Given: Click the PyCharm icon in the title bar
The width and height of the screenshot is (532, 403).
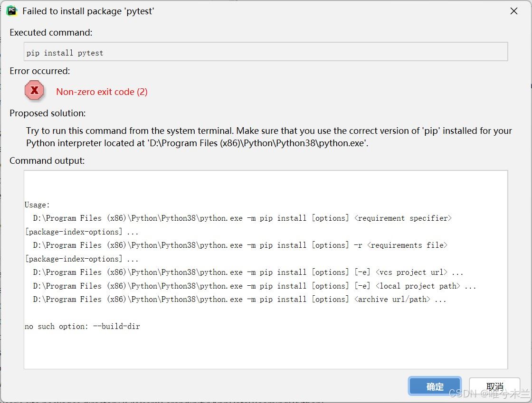Looking at the screenshot, I should tap(11, 11).
